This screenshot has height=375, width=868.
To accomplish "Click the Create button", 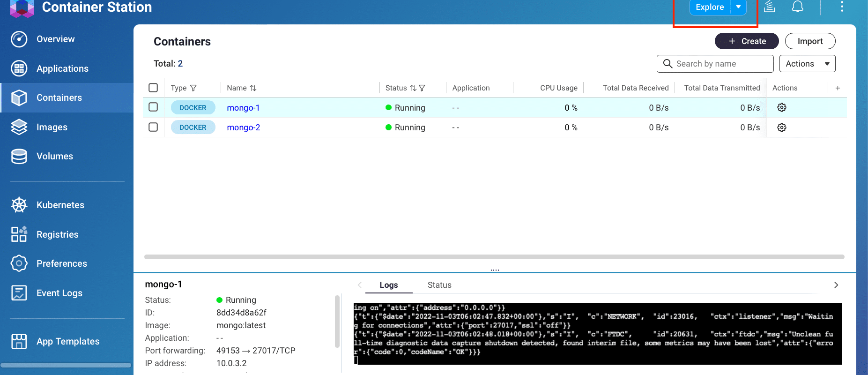I will [747, 41].
